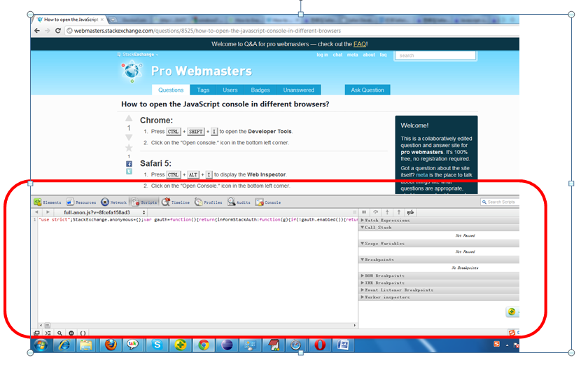The image size is (588, 367).
Task: Open the 'chat' link in header
Action: pyautogui.click(x=337, y=55)
